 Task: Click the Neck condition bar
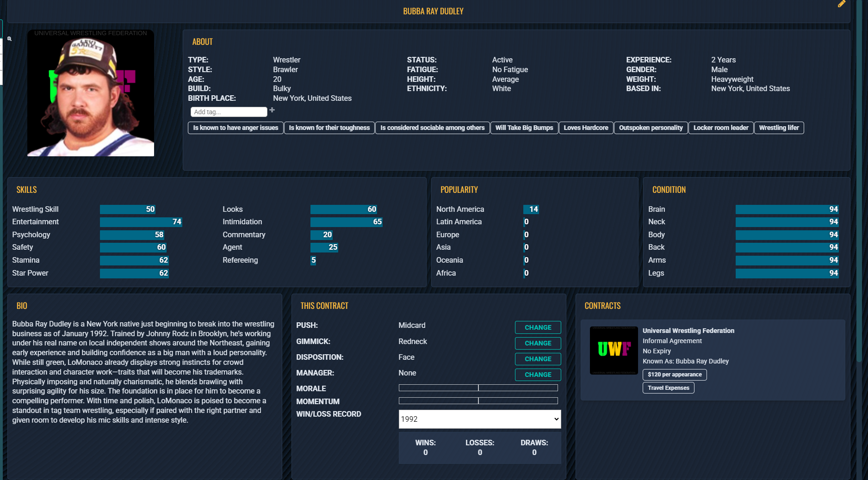click(787, 222)
